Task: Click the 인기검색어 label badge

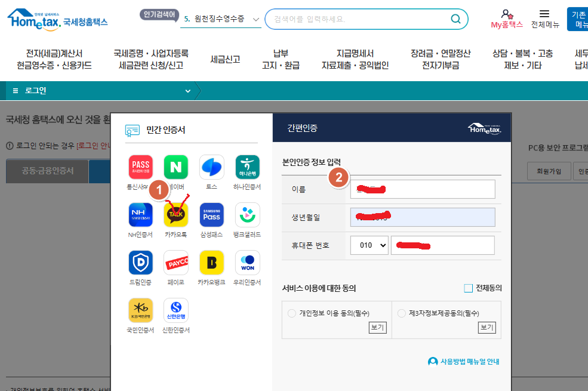Action: [x=159, y=14]
